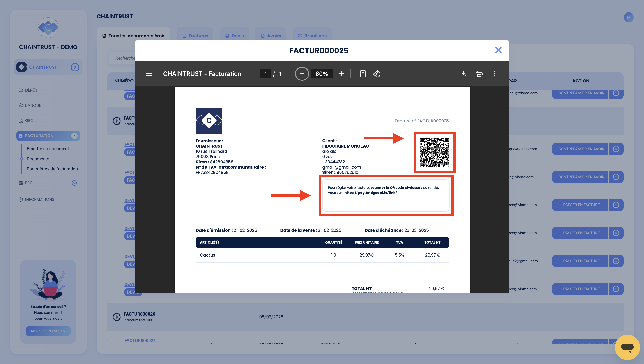Open the GED section
The height and width of the screenshot is (364, 644).
[26, 120]
